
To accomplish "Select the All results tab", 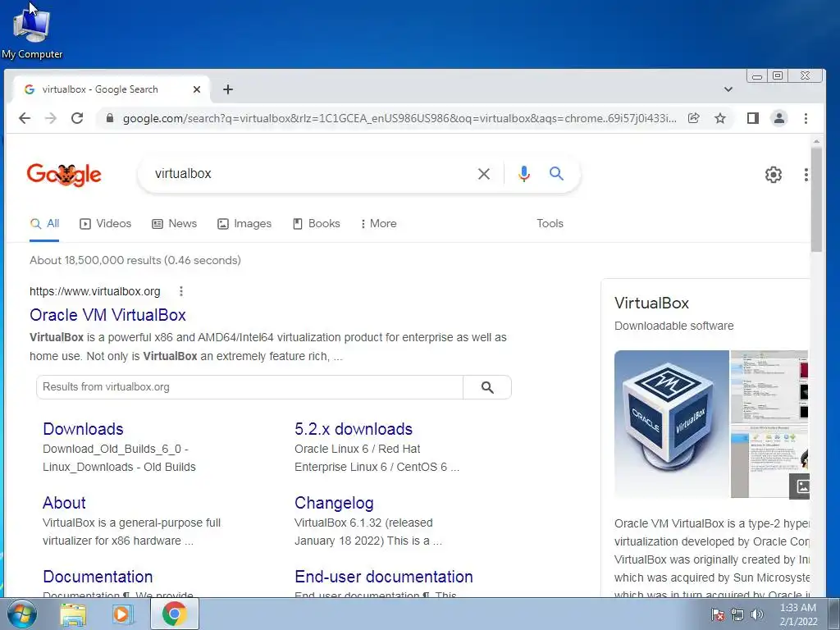I will [x=44, y=224].
